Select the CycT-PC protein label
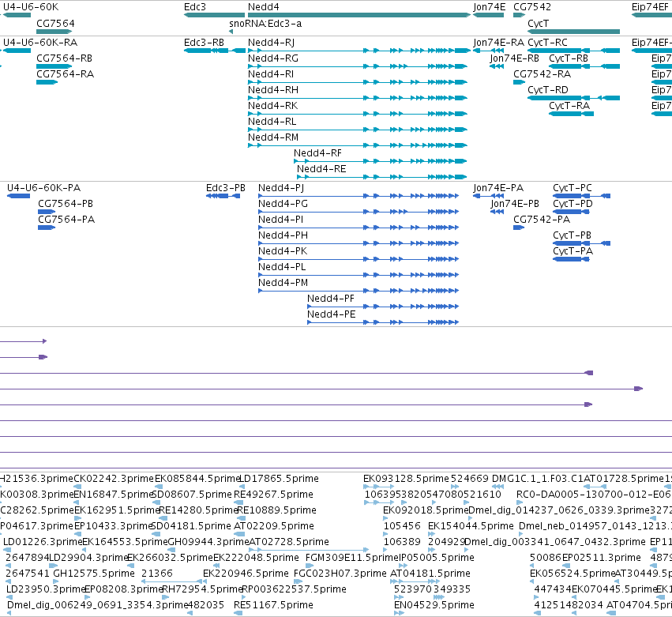The image size is (672, 617). (x=573, y=188)
